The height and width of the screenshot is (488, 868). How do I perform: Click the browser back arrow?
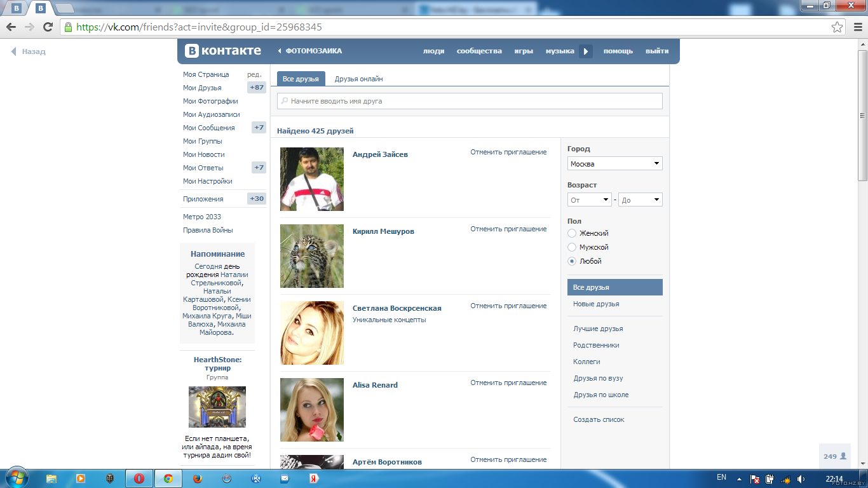(x=11, y=27)
